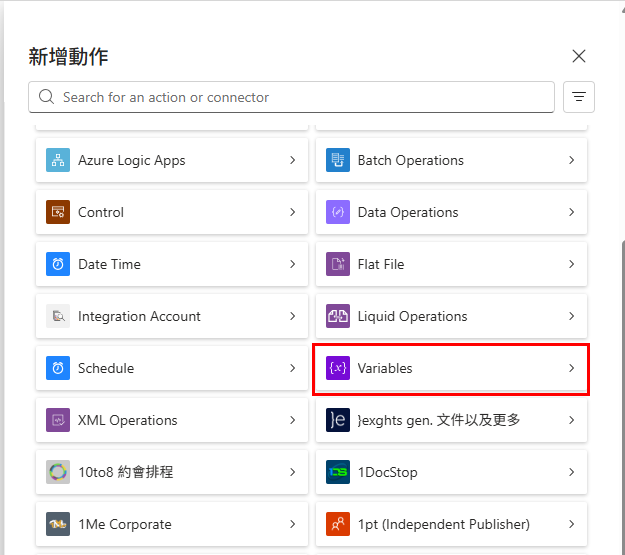Expand 1DocStop chevron arrow
Image resolution: width=625 pixels, height=555 pixels.
[572, 472]
